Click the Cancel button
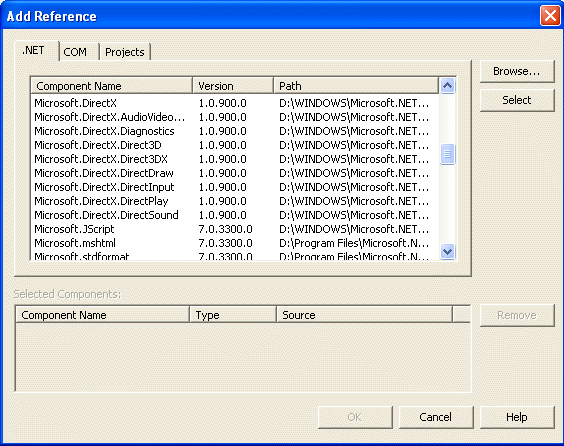The height and width of the screenshot is (446, 564). tap(436, 417)
